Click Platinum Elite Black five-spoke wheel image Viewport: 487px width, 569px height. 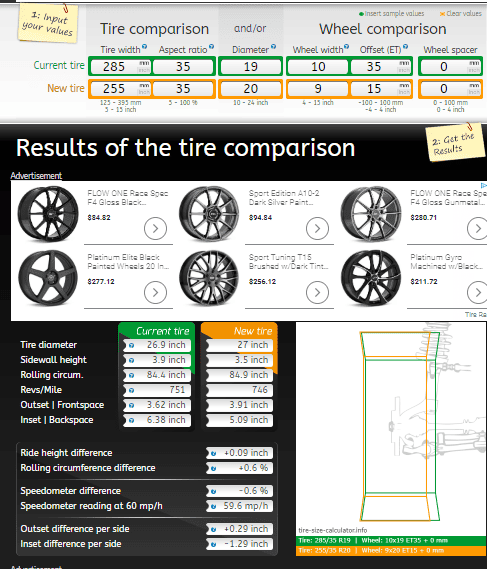click(x=48, y=278)
